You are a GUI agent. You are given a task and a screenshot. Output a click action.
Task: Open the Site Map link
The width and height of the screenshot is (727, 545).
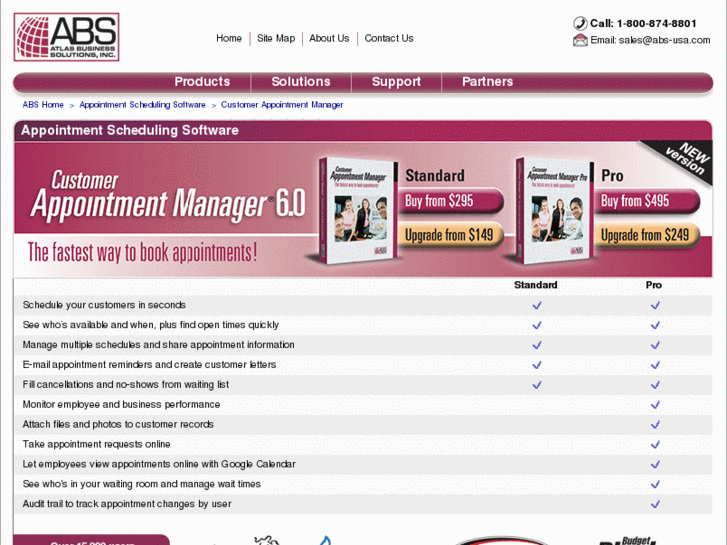tap(276, 38)
